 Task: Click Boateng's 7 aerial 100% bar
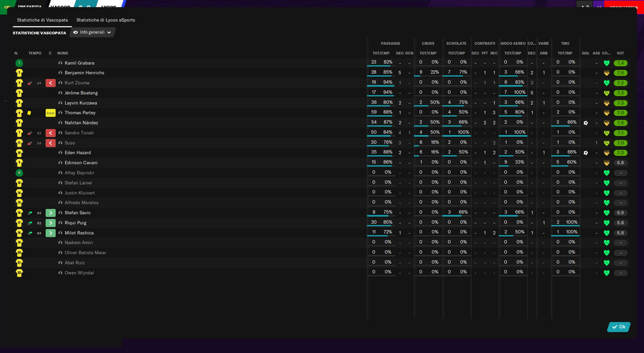point(513,93)
